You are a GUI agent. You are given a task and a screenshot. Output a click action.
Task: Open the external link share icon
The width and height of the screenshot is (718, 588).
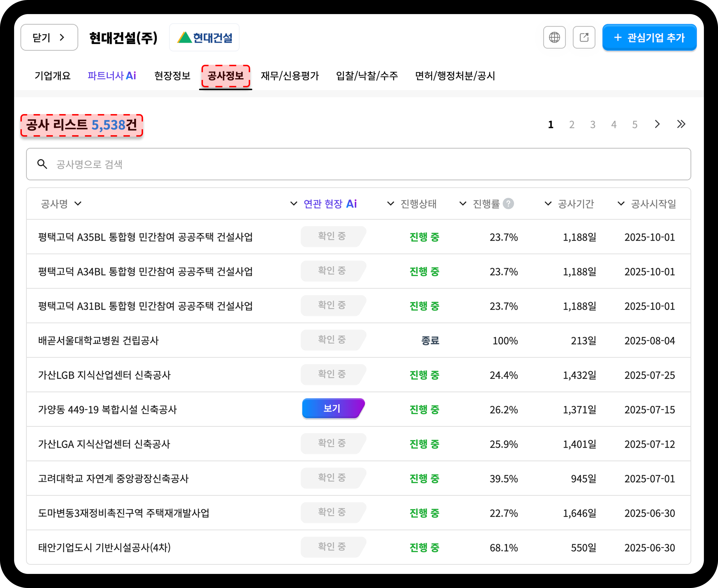(x=584, y=37)
